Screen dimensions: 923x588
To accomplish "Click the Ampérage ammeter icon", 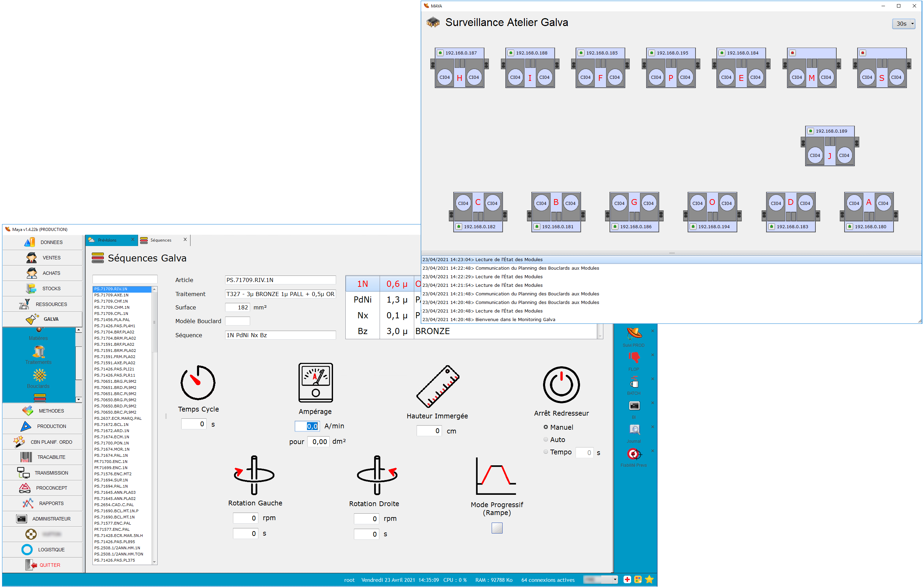I will click(x=316, y=382).
